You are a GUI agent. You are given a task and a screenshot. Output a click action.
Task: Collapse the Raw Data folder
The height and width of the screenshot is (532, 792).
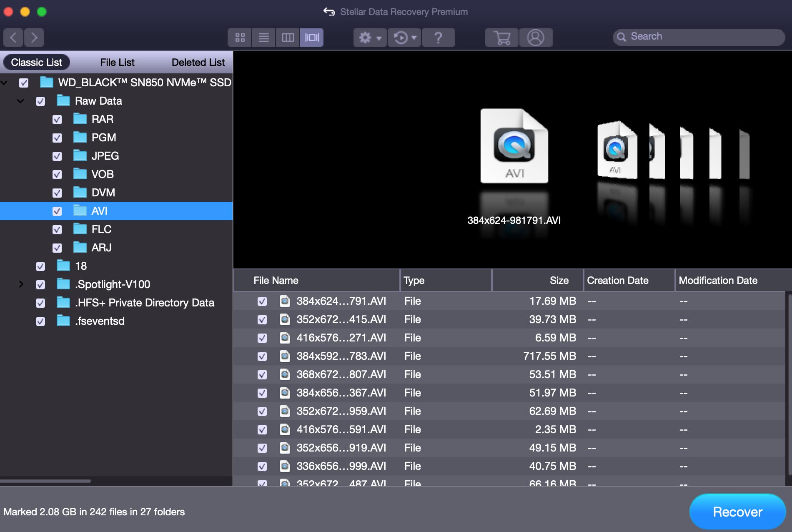(x=20, y=101)
